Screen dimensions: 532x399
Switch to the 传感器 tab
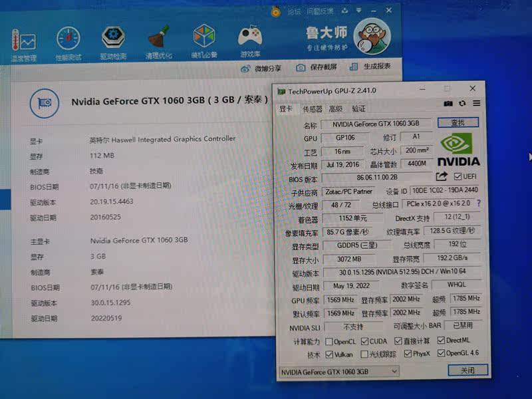coord(312,109)
